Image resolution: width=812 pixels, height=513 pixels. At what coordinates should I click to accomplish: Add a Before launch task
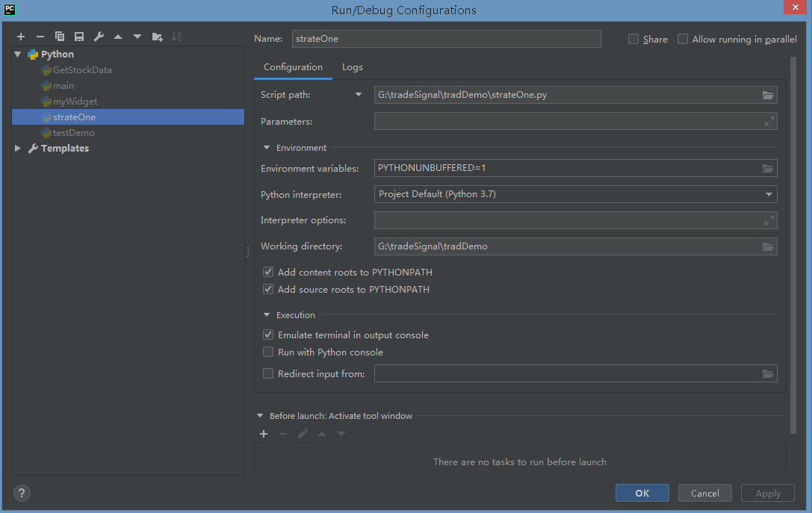[x=264, y=434]
